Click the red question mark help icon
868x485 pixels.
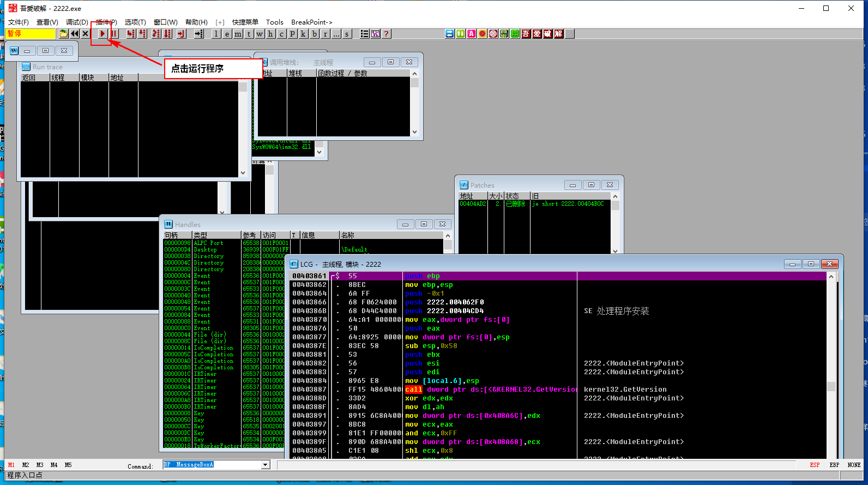point(387,34)
